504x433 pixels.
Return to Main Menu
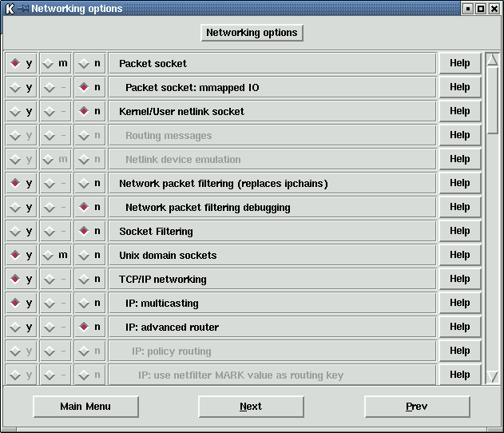tap(85, 407)
